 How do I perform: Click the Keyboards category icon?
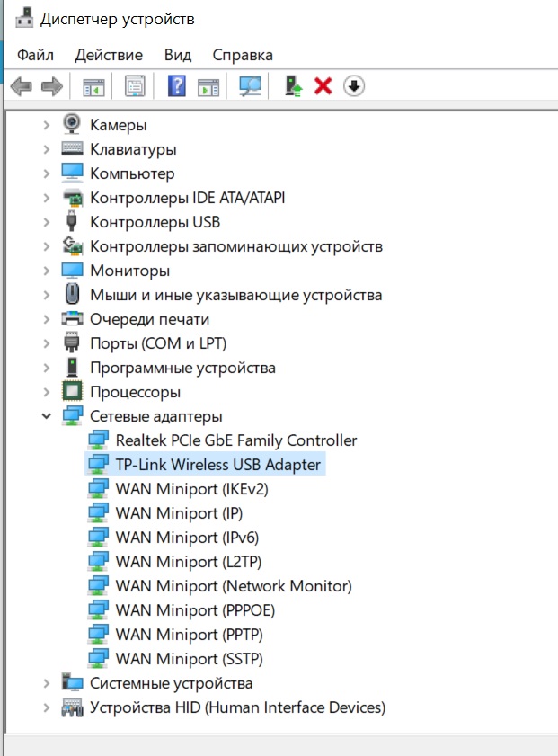tap(72, 148)
